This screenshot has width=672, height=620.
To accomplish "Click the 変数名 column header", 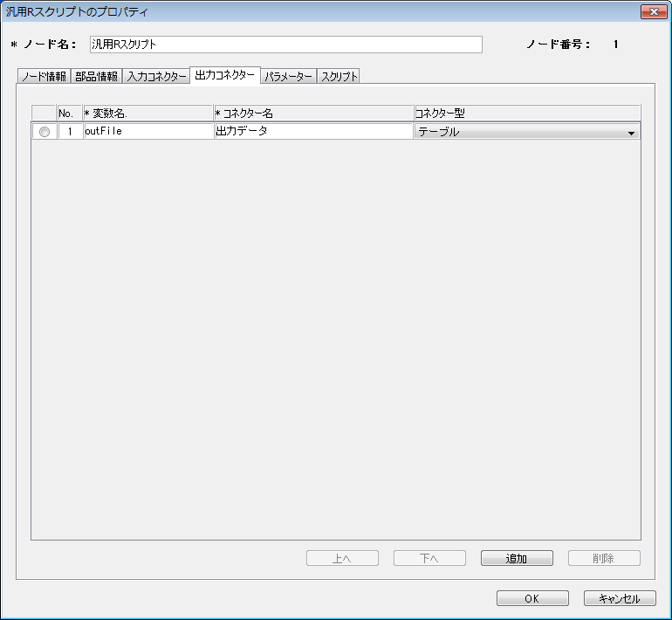I will pyautogui.click(x=147, y=114).
